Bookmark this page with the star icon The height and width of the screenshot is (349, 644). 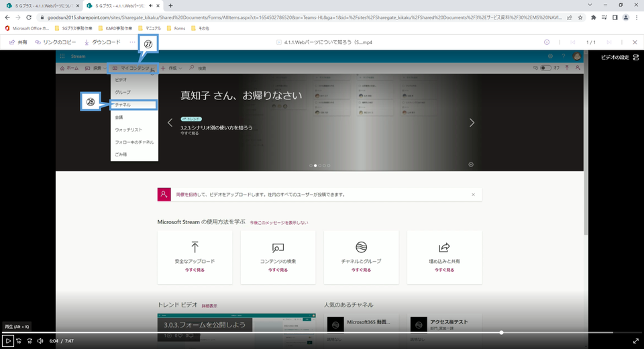pos(580,17)
